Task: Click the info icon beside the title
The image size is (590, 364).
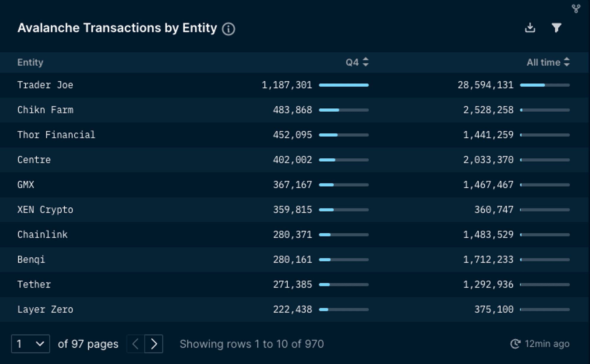Action: coord(228,29)
